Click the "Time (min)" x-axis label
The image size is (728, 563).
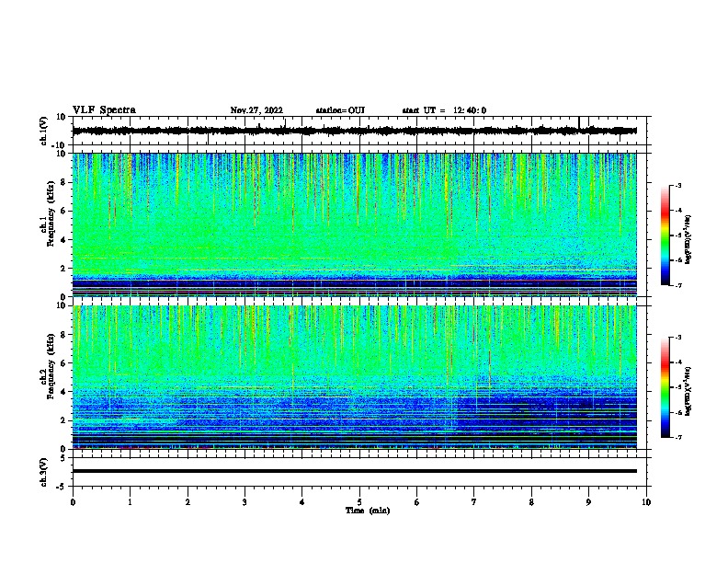pos(368,511)
